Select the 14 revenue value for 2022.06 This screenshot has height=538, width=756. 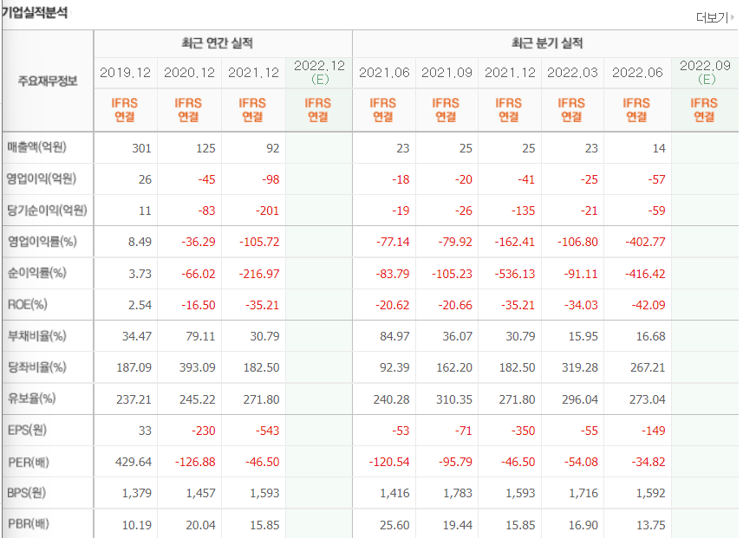(x=659, y=148)
